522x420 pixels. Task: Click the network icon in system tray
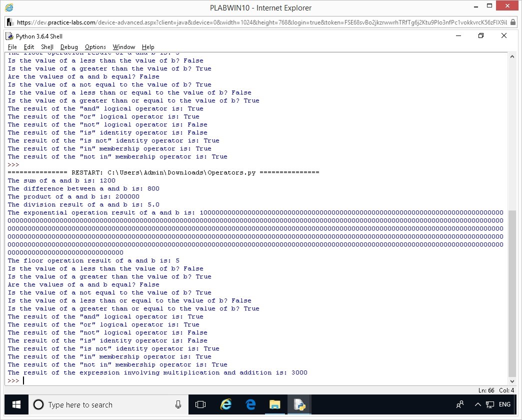(489, 404)
